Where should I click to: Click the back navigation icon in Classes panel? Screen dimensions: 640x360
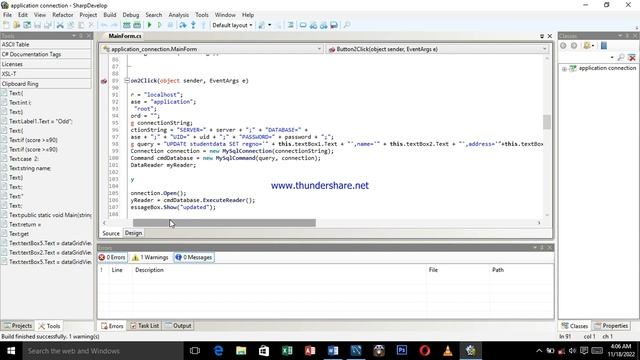(x=563, y=46)
